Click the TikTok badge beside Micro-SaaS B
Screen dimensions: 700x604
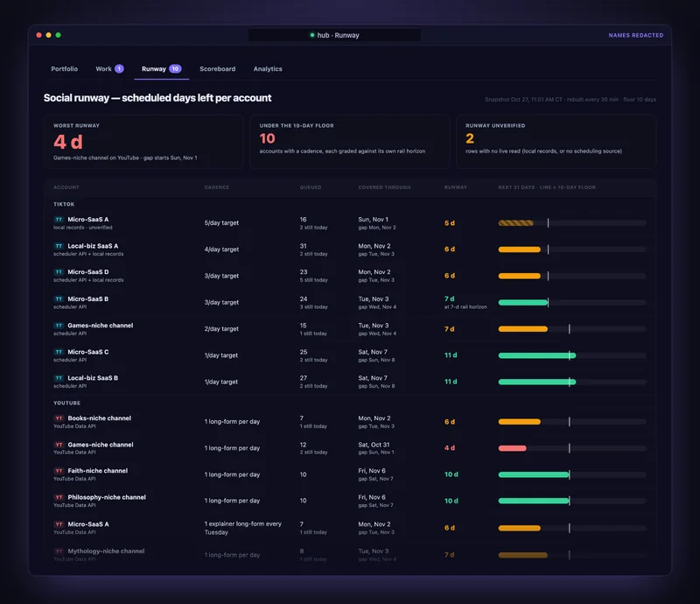(x=59, y=298)
